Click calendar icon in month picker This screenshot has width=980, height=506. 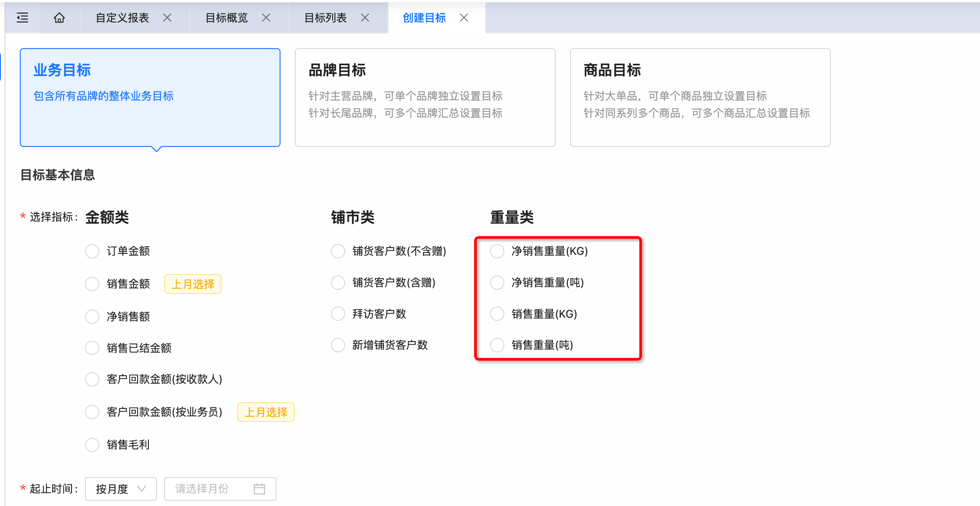tap(259, 489)
